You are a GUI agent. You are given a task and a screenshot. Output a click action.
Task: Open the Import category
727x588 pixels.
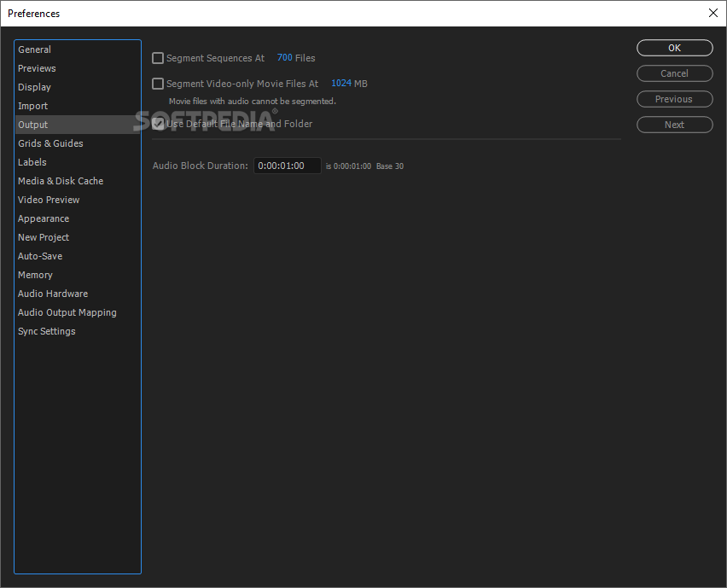click(77, 106)
